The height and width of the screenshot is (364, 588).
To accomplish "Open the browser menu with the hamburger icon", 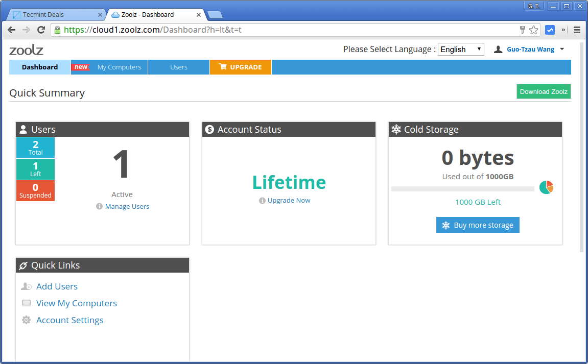I will [x=577, y=30].
